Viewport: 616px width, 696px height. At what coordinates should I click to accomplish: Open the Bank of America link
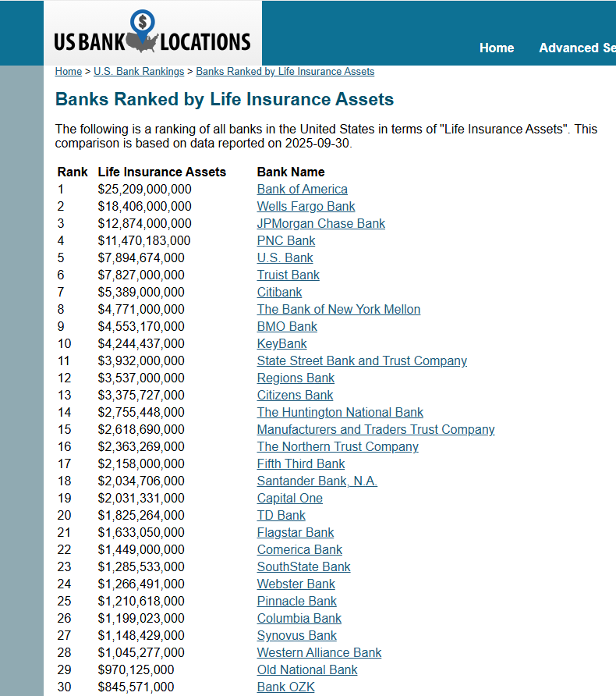pos(302,189)
